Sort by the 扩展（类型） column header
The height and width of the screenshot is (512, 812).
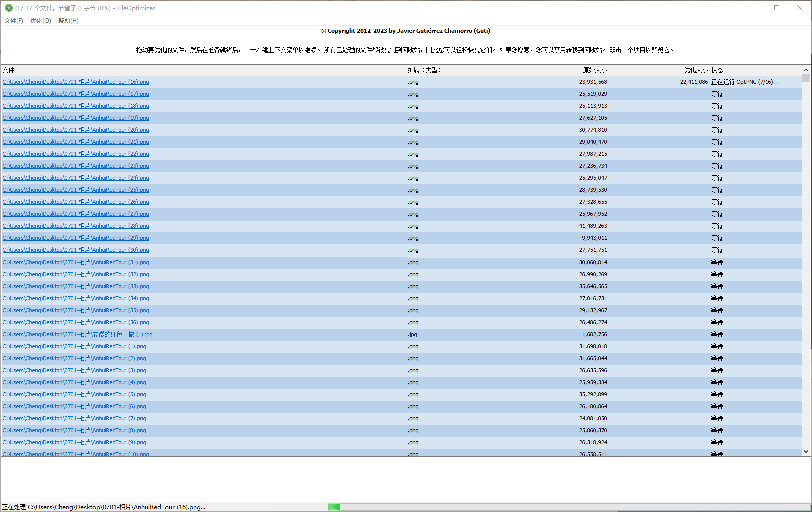424,70
